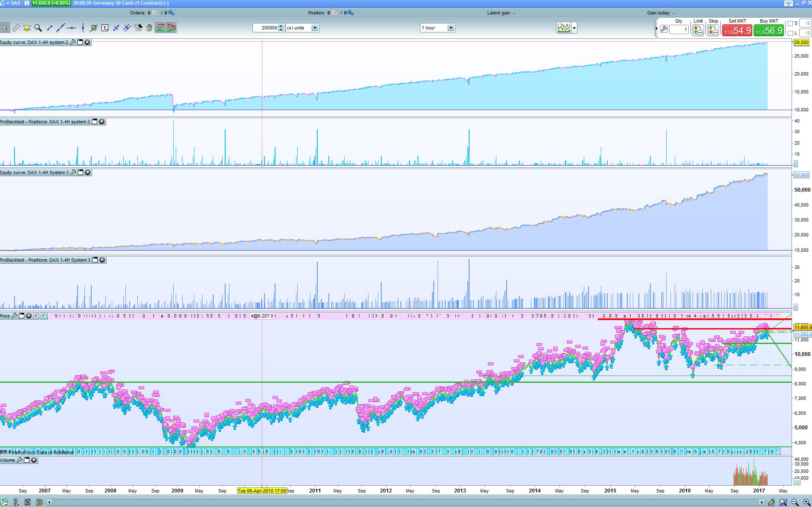Enable the S stop checkbox
812x507 pixels.
[x=790, y=23]
